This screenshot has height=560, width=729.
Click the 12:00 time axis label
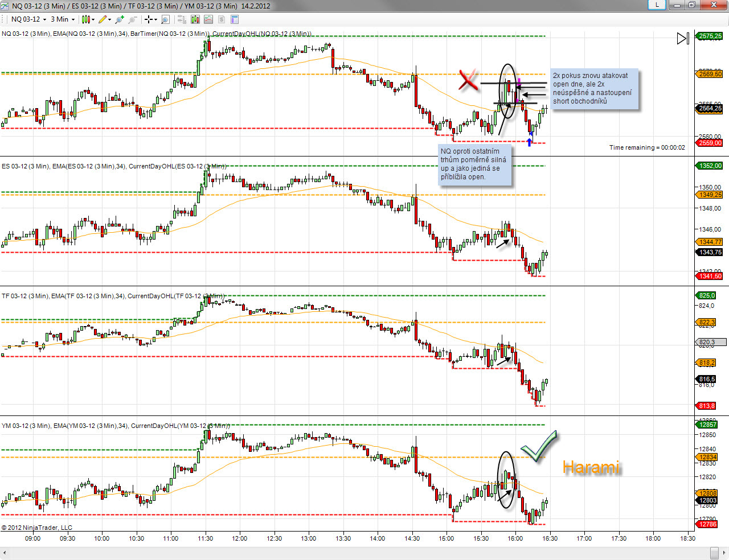point(240,538)
